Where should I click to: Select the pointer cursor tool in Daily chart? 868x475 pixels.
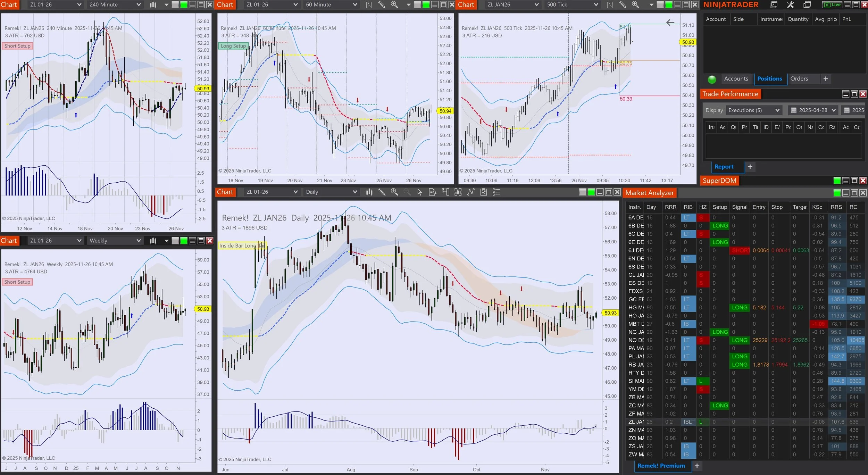click(x=419, y=192)
